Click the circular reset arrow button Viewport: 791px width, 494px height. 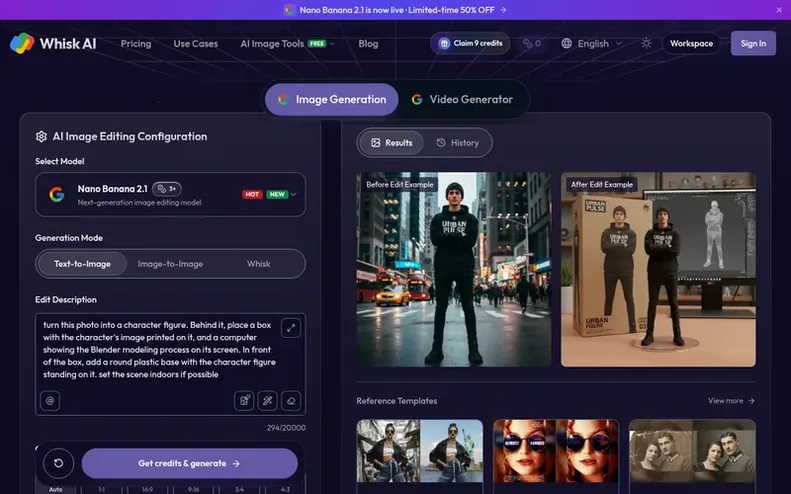point(59,463)
